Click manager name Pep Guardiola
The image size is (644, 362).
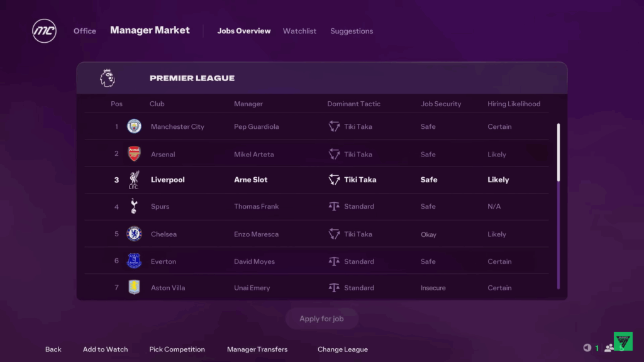pyautogui.click(x=257, y=126)
